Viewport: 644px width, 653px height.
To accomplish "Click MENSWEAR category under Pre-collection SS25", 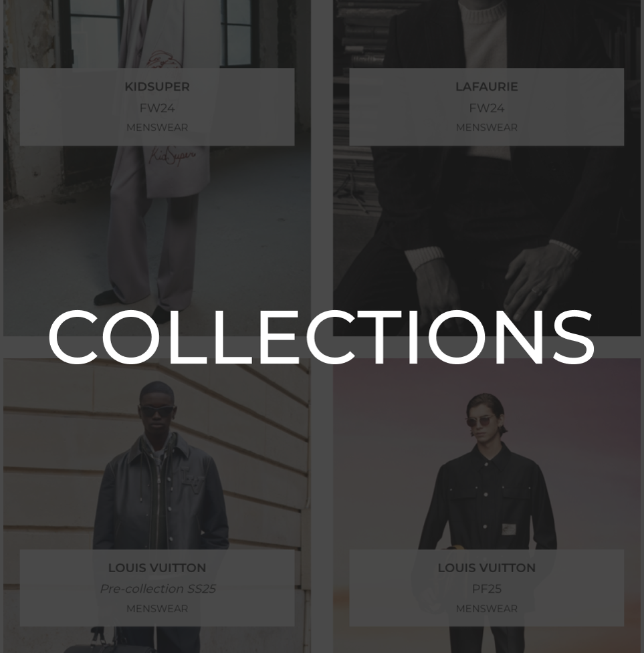I will click(157, 608).
